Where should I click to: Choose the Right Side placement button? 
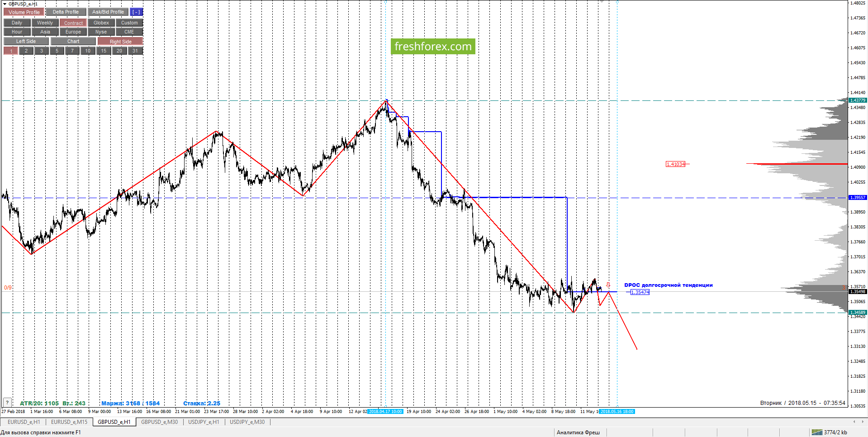point(120,41)
